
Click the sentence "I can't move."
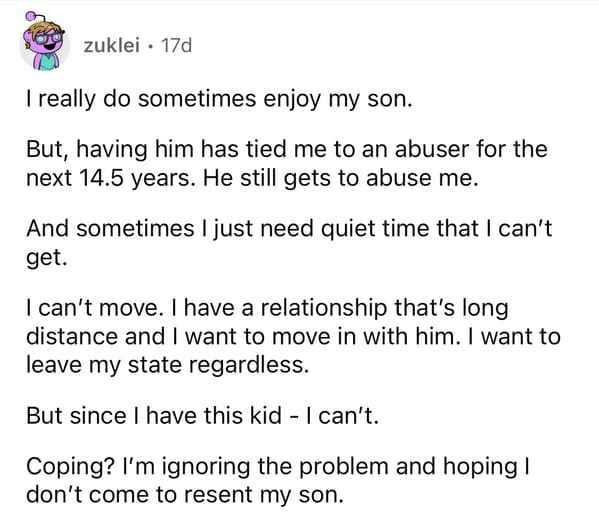[x=92, y=308]
